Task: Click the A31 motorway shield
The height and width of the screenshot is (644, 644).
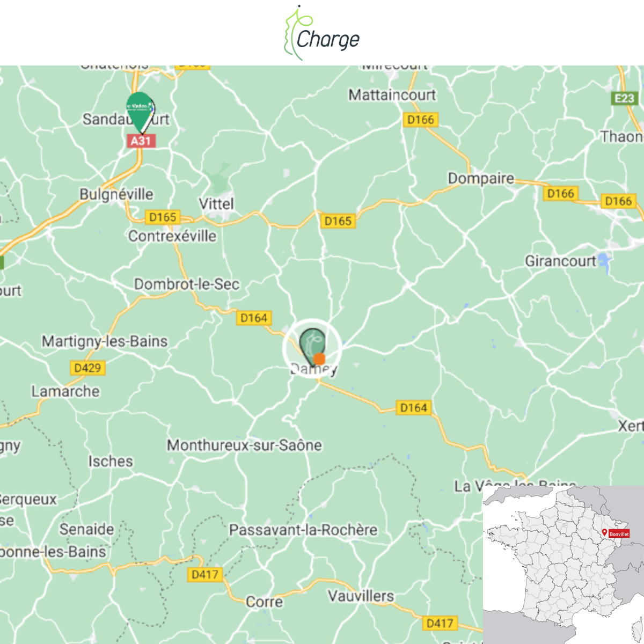Action: (x=141, y=141)
